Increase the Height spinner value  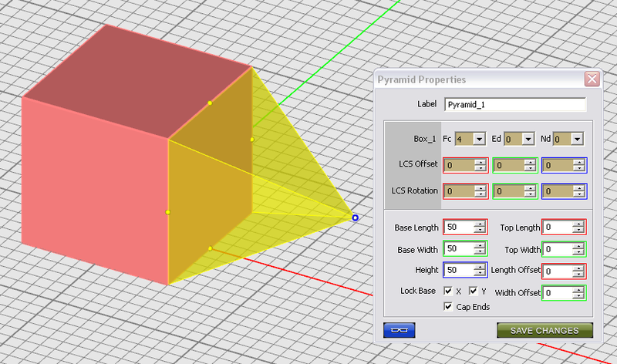480,268
